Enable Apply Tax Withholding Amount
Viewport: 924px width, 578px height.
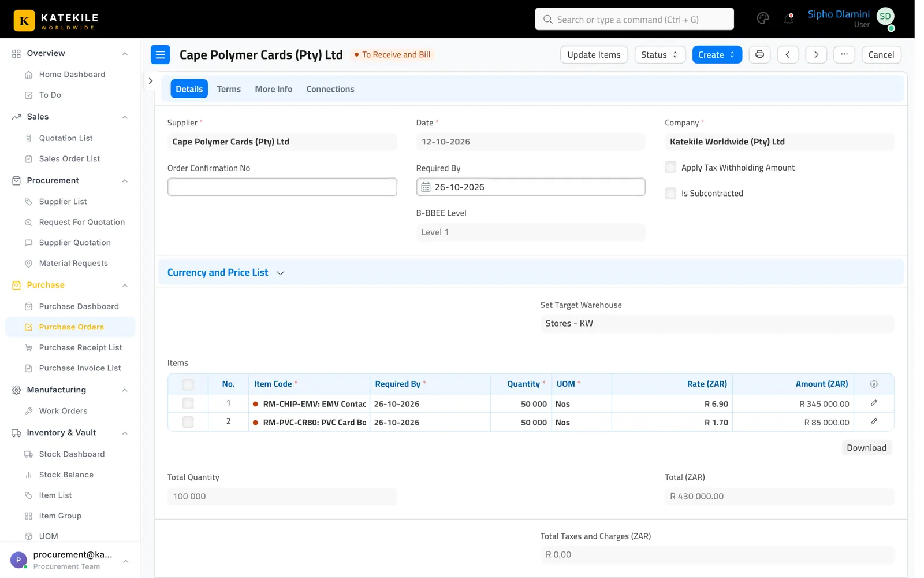(670, 167)
